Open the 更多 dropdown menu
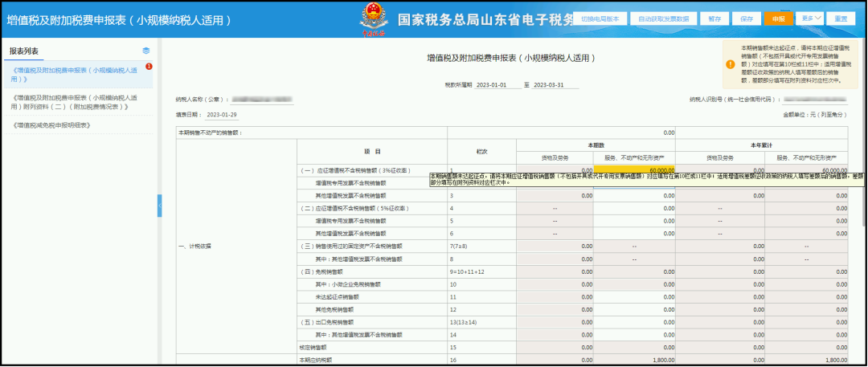Image resolution: width=868 pixels, height=367 pixels. point(810,18)
